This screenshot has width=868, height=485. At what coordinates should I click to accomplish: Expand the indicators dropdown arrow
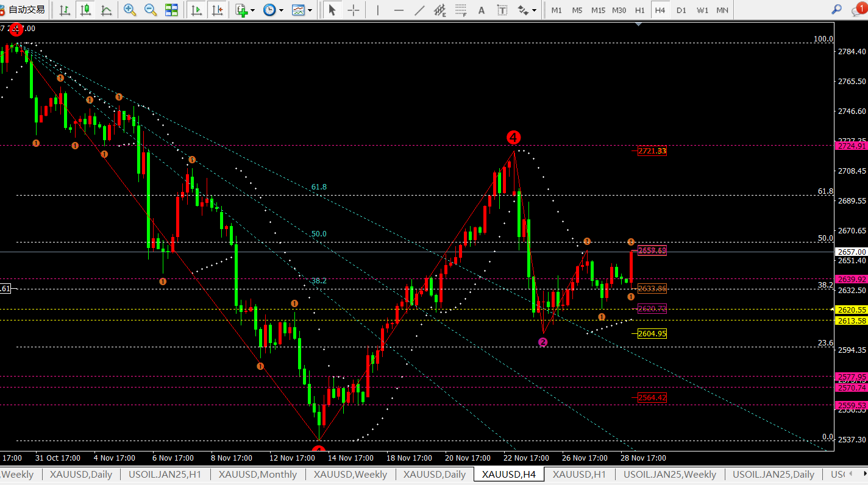pos(253,10)
